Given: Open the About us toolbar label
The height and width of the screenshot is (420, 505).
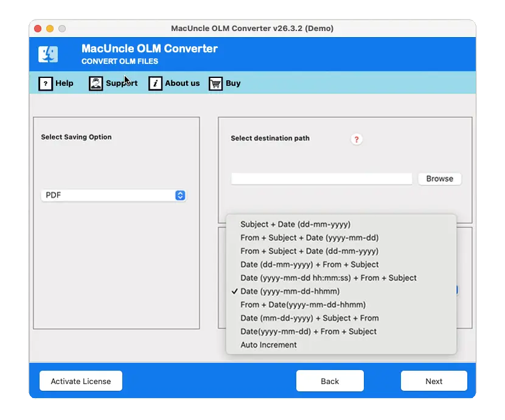Looking at the screenshot, I should coord(183,83).
